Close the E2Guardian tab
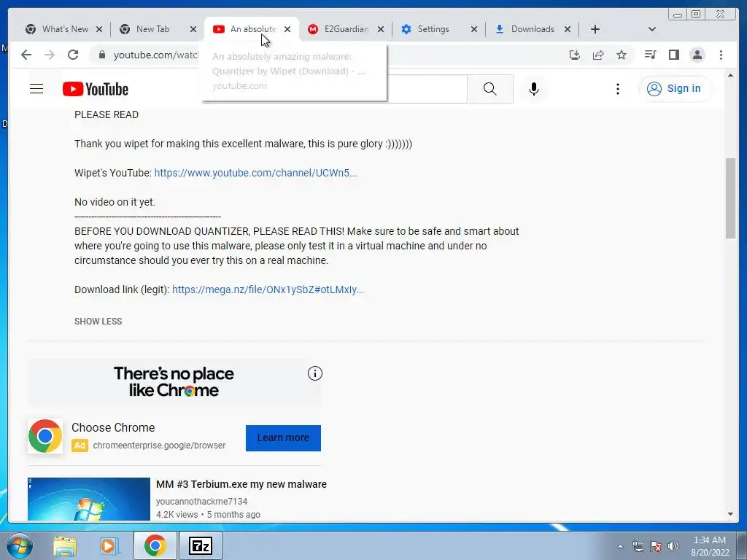The image size is (747, 560). (x=381, y=29)
